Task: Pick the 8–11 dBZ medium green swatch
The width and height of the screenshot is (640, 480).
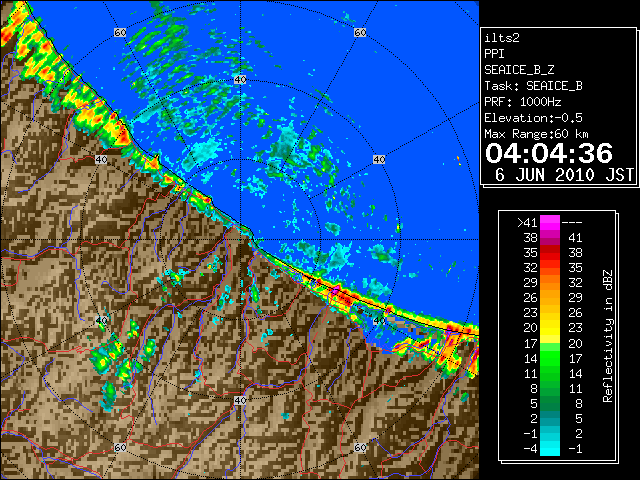Action: tap(550, 389)
